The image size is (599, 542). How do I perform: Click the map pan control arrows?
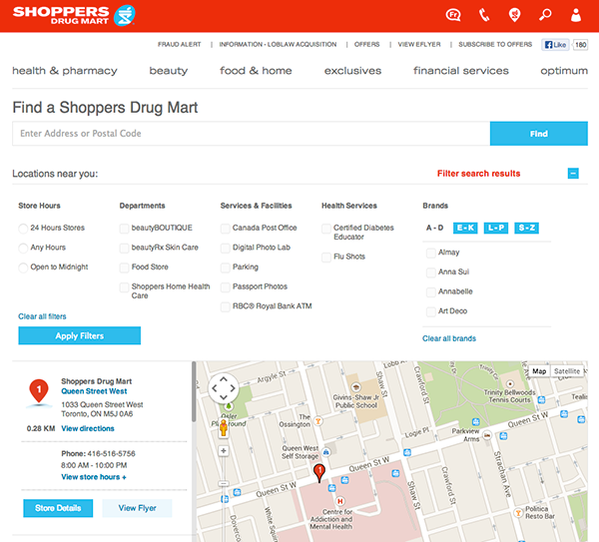pyautogui.click(x=223, y=388)
